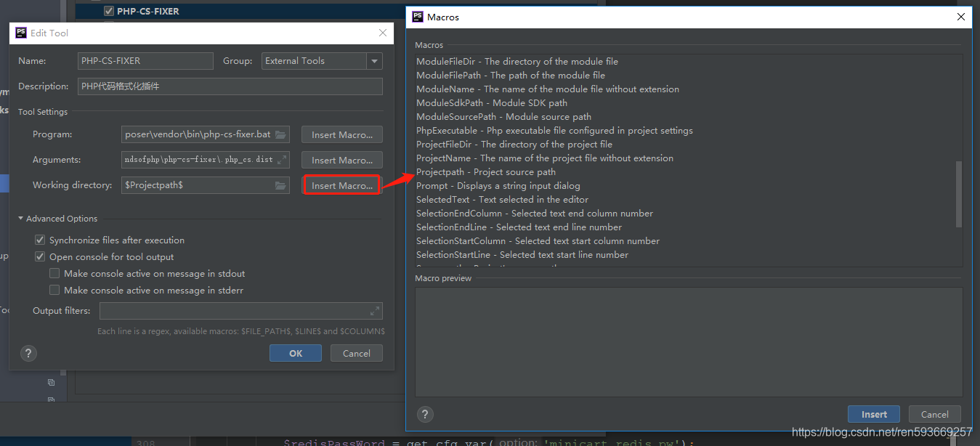The height and width of the screenshot is (446, 980).
Task: Click the copy icon in the left sidebar
Action: point(51,381)
